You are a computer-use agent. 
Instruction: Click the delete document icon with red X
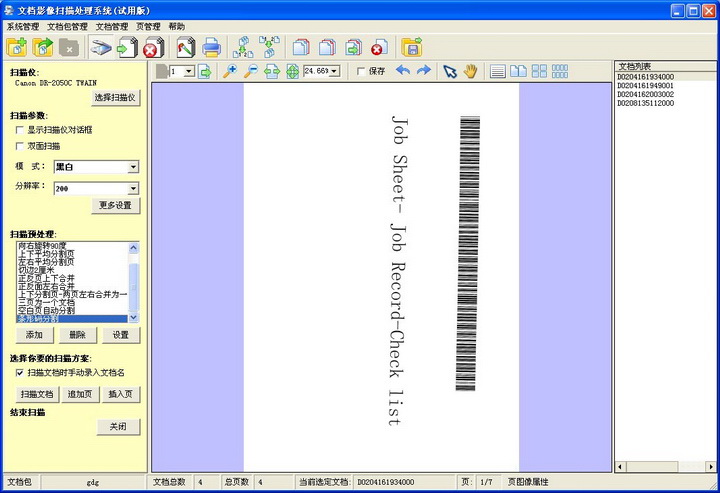[x=153, y=47]
